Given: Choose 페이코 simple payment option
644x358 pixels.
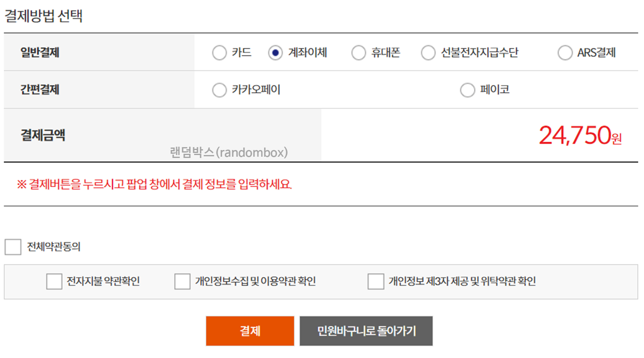Looking at the screenshot, I should click(x=467, y=90).
